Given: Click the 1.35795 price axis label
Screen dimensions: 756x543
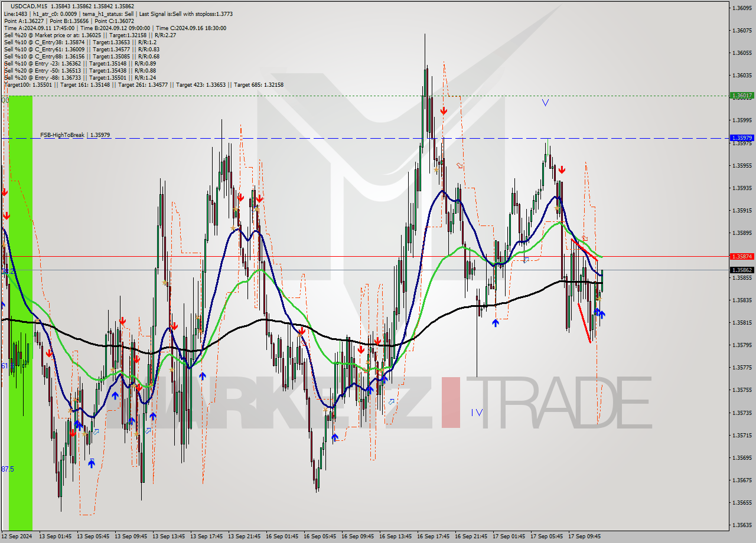Looking at the screenshot, I should coord(742,345).
